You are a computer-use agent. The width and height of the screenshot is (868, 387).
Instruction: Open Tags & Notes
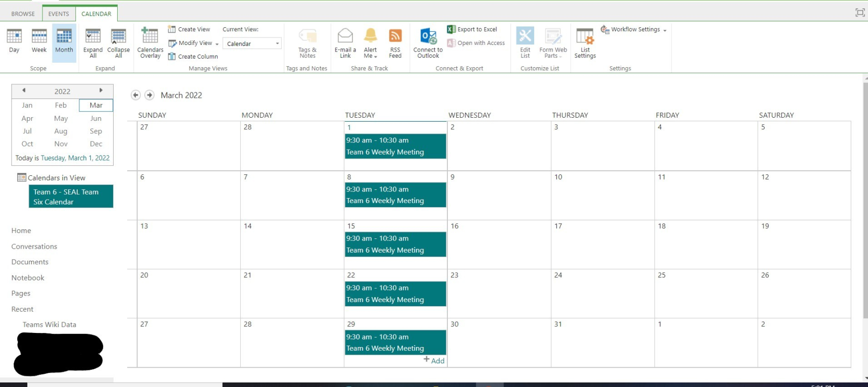pyautogui.click(x=307, y=43)
